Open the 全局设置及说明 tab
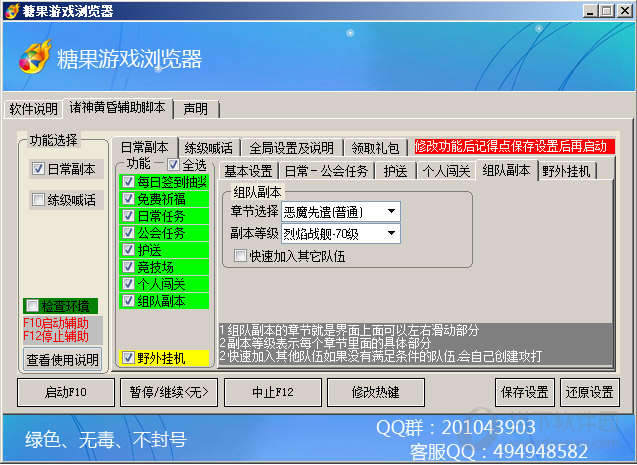 pos(292,148)
